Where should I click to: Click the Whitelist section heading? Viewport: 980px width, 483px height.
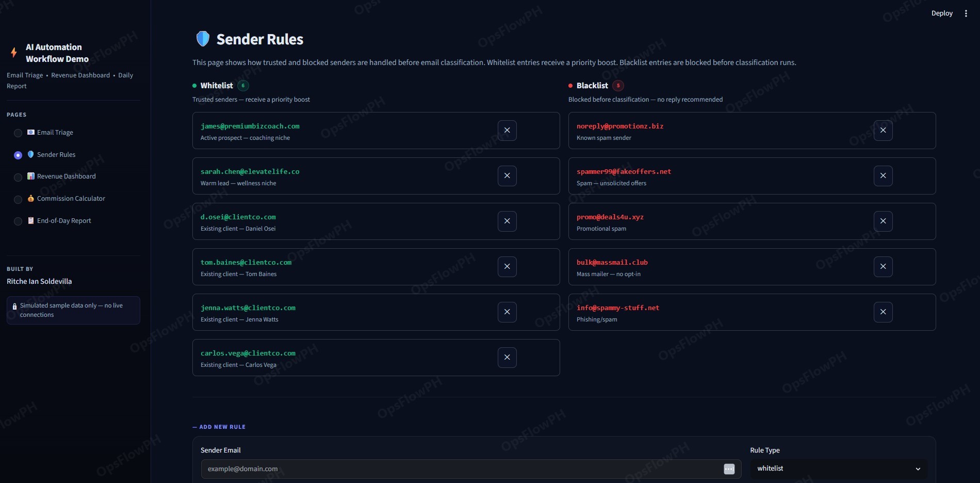[x=217, y=86]
